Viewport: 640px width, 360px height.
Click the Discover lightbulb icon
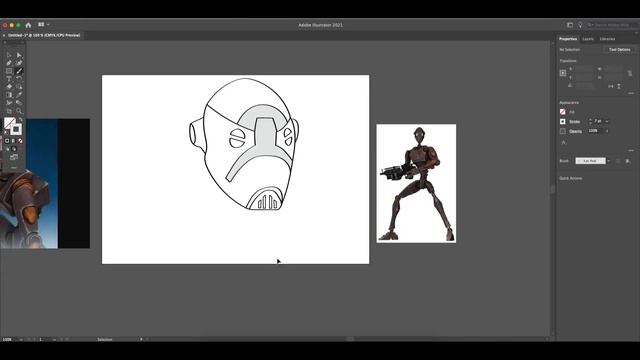point(580,25)
